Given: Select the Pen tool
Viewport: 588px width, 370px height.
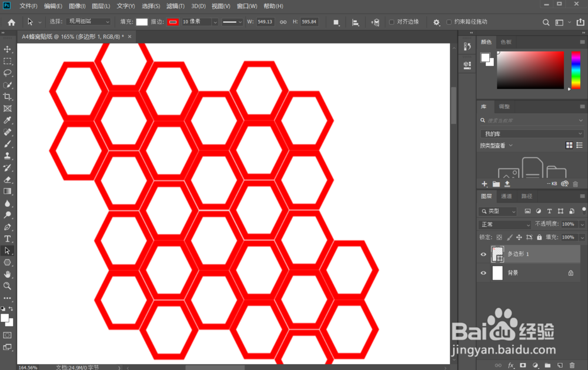Looking at the screenshot, I should point(7,227).
